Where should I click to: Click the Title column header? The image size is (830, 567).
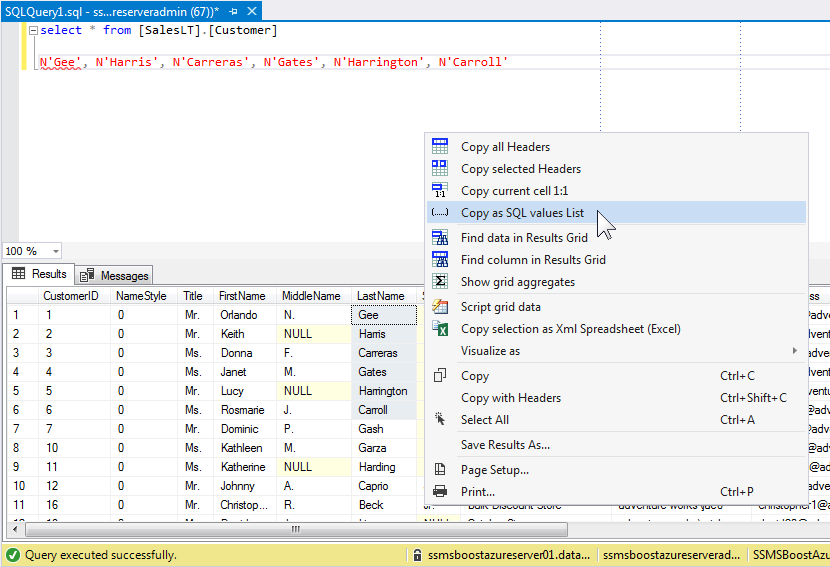click(195, 296)
